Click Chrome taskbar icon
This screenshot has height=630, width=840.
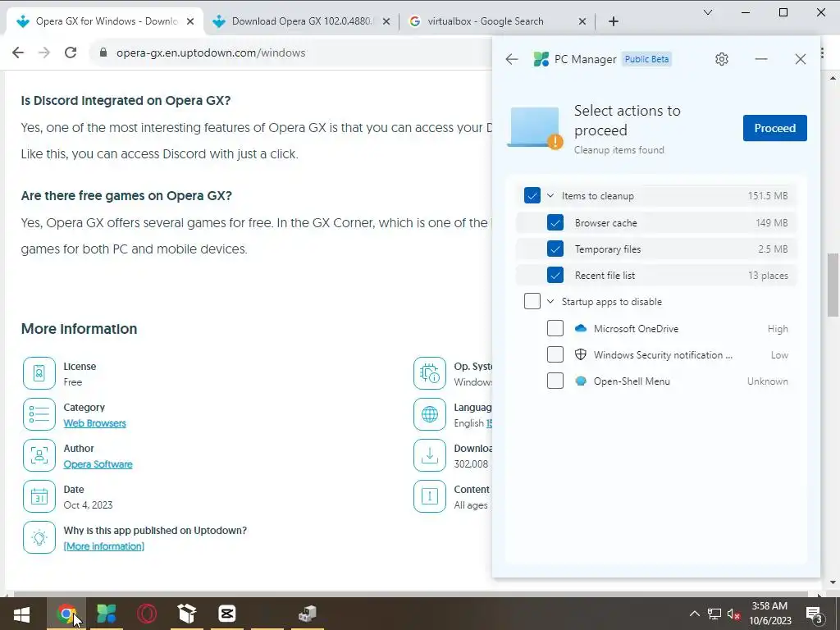pos(66,614)
